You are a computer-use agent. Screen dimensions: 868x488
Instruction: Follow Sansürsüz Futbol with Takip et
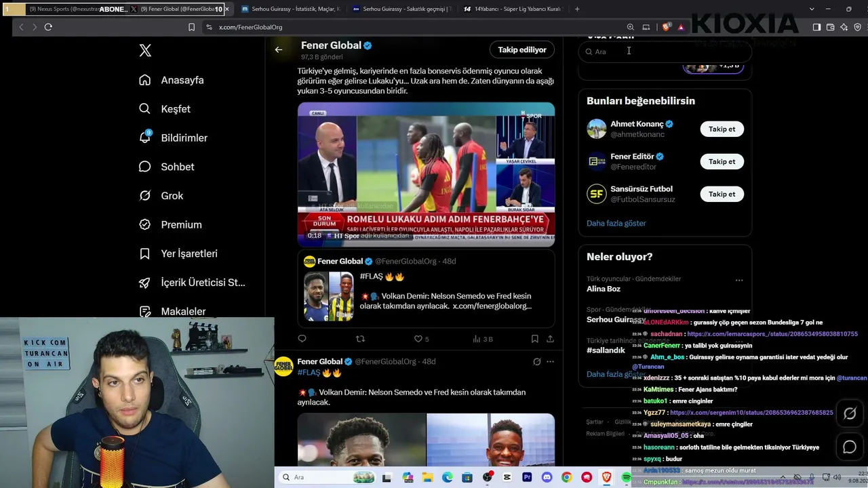tap(722, 194)
